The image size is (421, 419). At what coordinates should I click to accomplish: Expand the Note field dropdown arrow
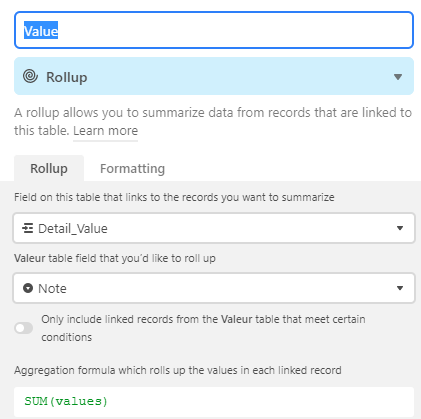[x=400, y=288]
